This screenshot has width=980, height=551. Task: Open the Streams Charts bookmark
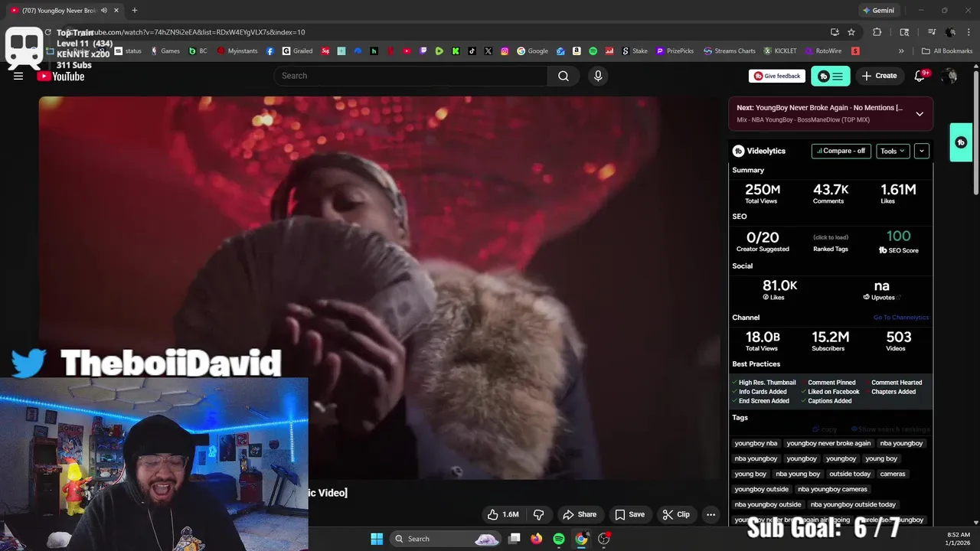click(x=730, y=51)
